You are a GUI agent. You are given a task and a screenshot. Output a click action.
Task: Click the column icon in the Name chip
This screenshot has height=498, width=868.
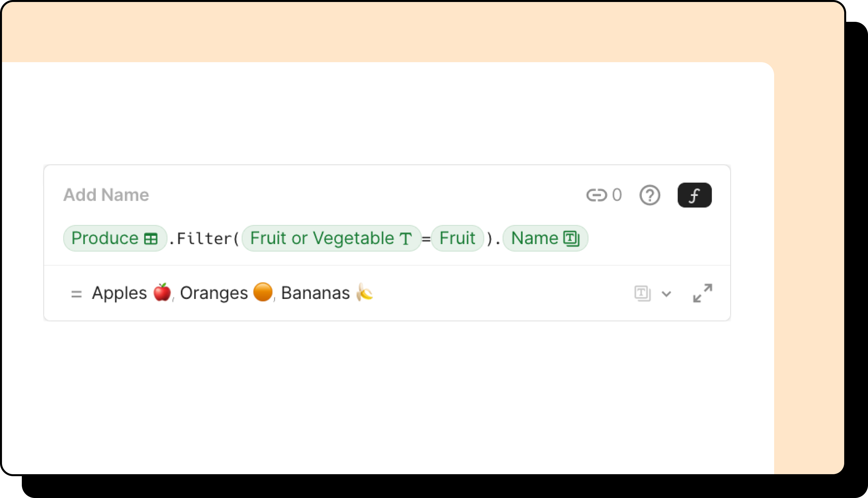(x=571, y=238)
